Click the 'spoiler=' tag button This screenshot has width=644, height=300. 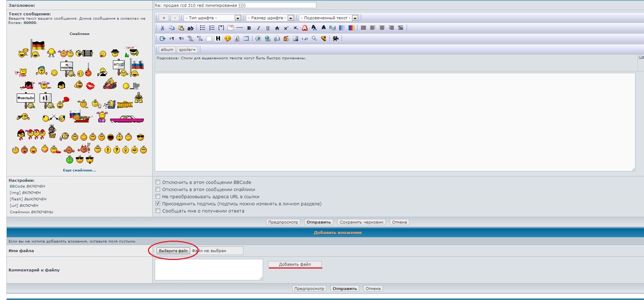point(187,50)
